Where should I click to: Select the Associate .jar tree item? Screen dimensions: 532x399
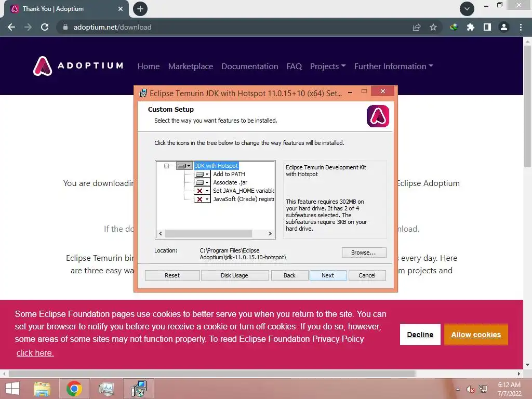pyautogui.click(x=230, y=182)
